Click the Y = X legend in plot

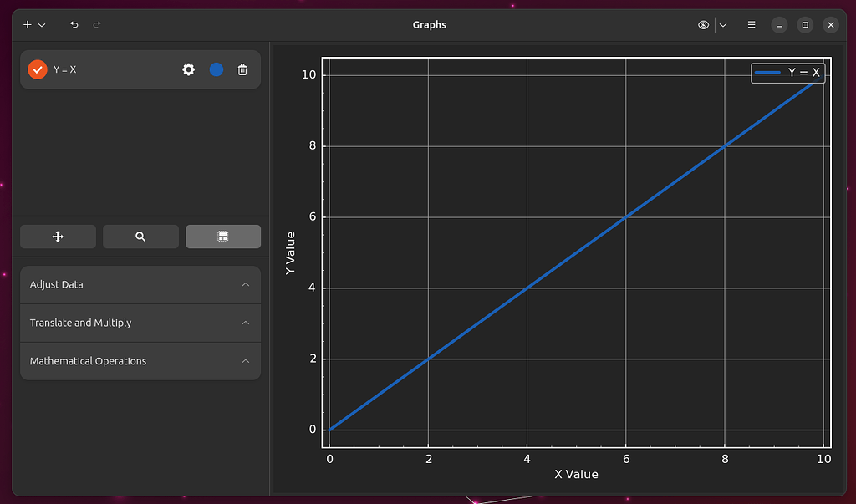pos(788,74)
